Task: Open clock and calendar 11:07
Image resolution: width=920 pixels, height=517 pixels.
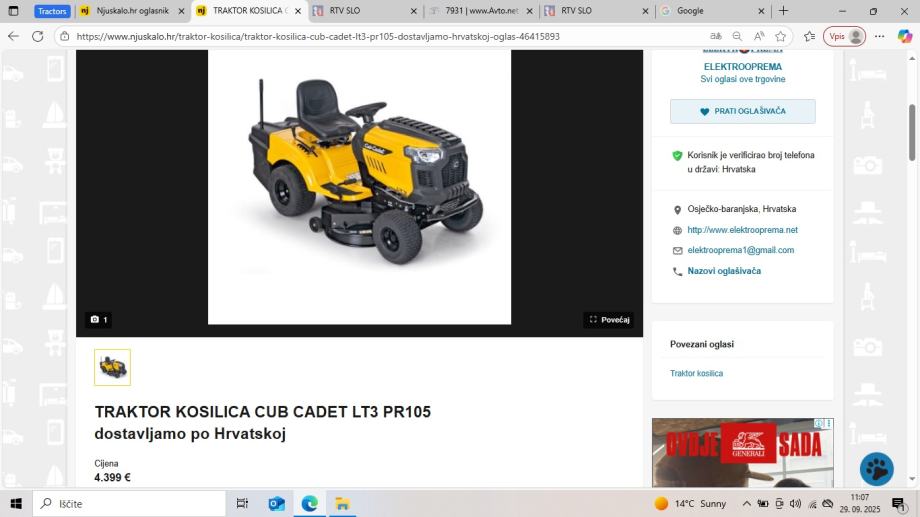Action: coord(860,504)
